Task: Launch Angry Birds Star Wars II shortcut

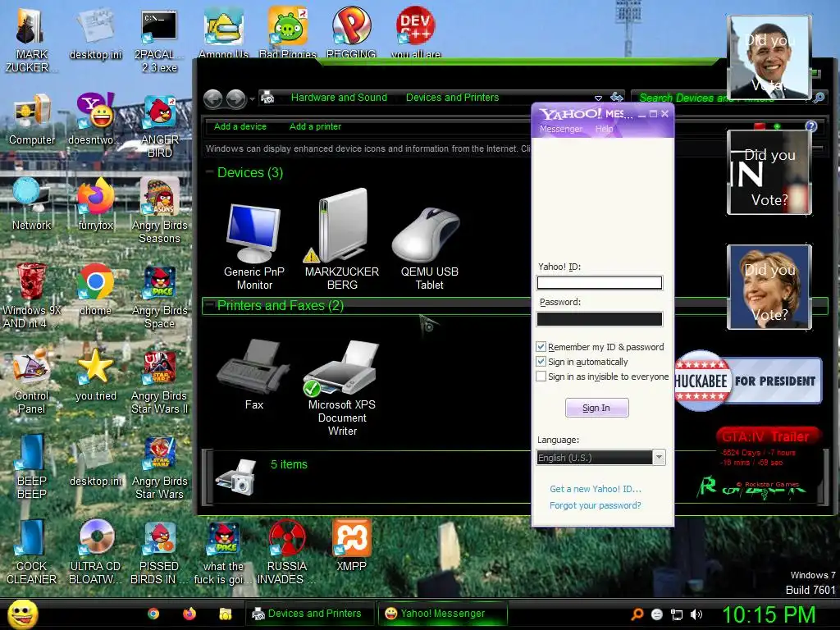Action: point(160,382)
